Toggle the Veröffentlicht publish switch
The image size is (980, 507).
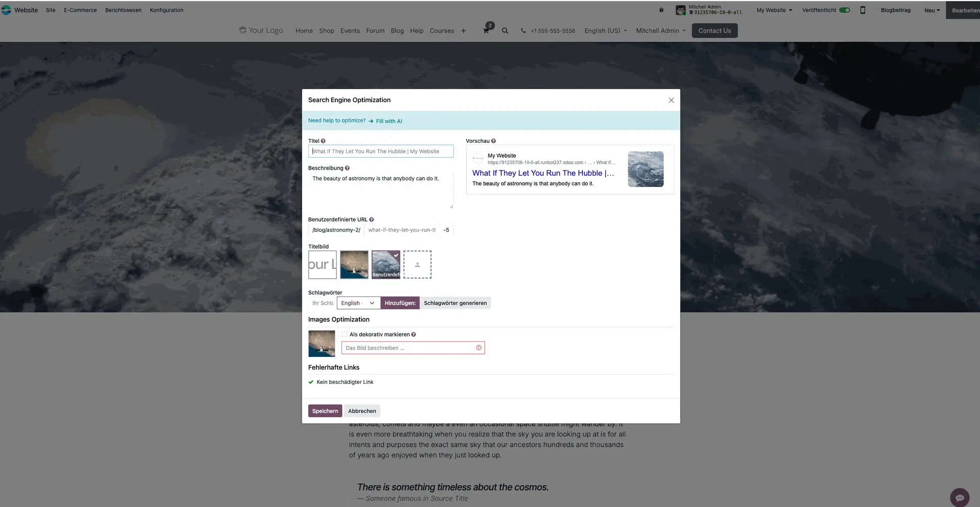pos(845,10)
